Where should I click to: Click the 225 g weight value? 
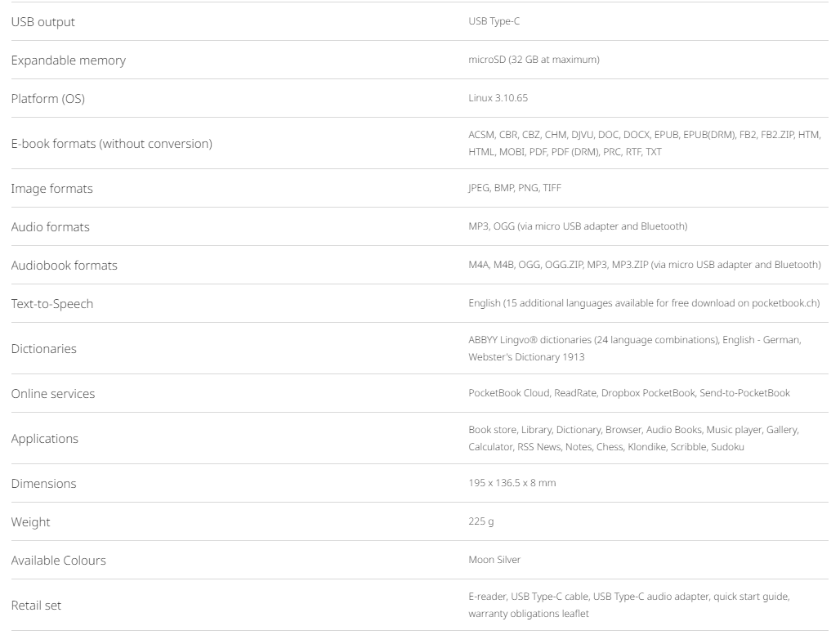click(x=480, y=521)
